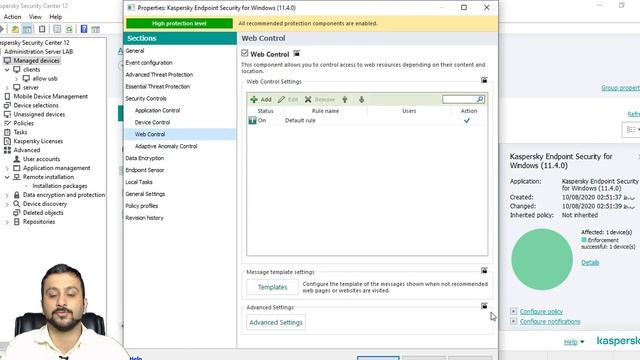640x360 pixels.
Task: Expand Data encryption and protection node
Action: click(7, 195)
